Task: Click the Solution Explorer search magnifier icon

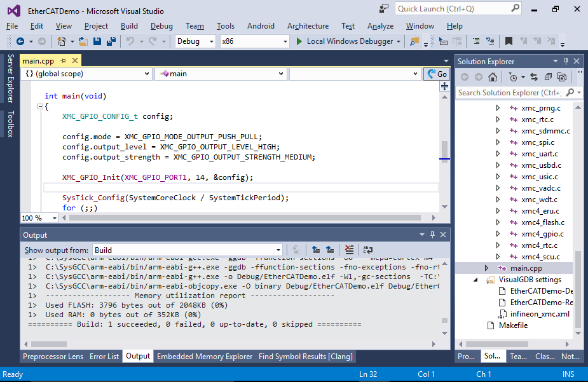Action: click(x=570, y=92)
